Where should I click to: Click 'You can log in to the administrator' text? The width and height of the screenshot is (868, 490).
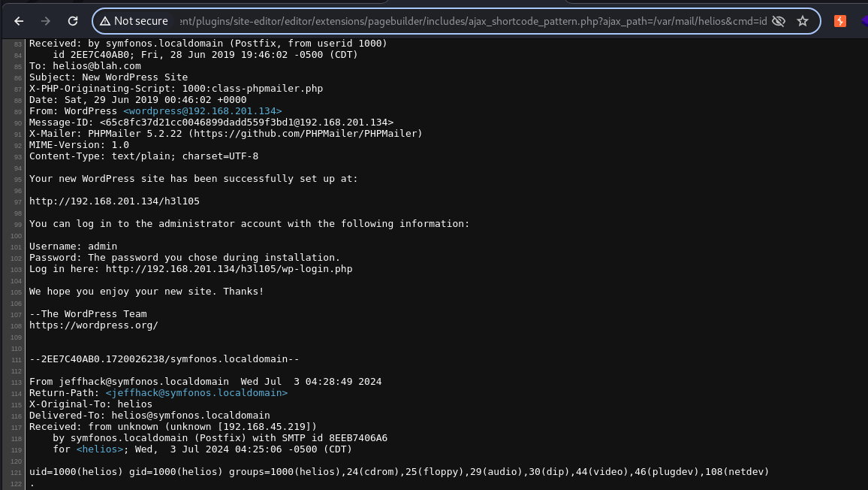[x=249, y=223]
